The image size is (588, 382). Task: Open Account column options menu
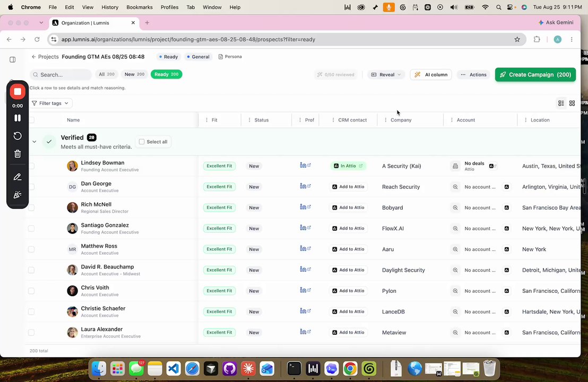[x=452, y=120]
